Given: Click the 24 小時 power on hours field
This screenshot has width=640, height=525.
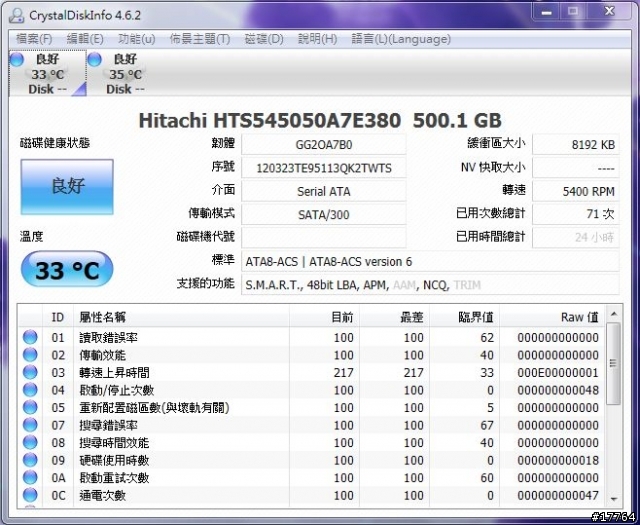Looking at the screenshot, I should pos(576,238).
